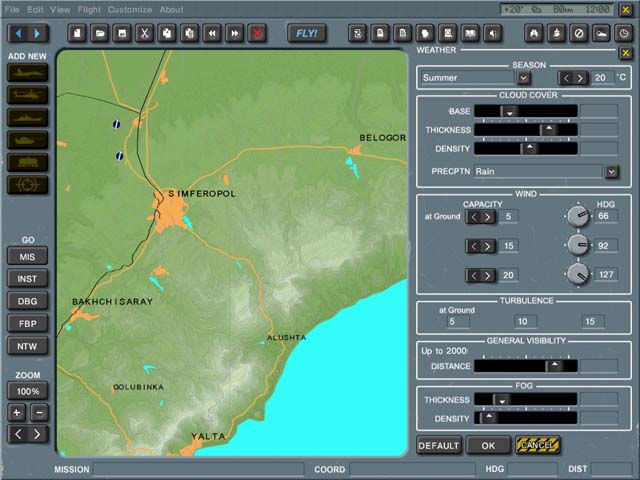Click the temperature value field
The height and width of the screenshot is (480, 640).
pos(602,78)
